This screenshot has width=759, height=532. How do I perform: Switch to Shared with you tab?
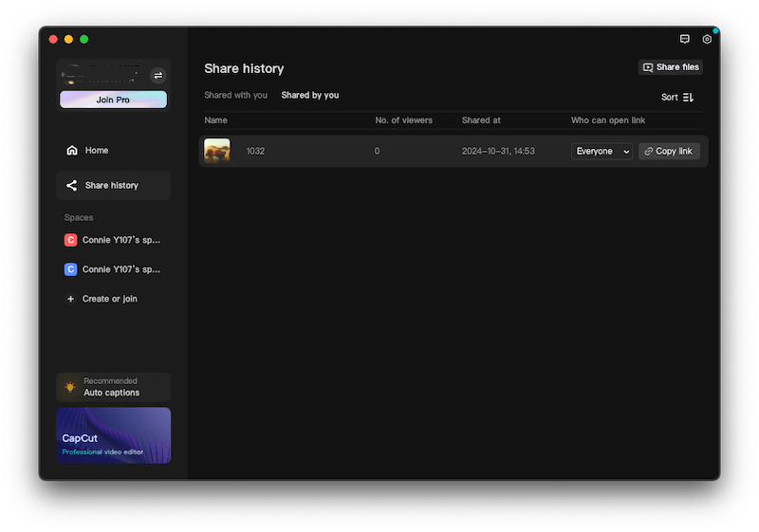235,96
